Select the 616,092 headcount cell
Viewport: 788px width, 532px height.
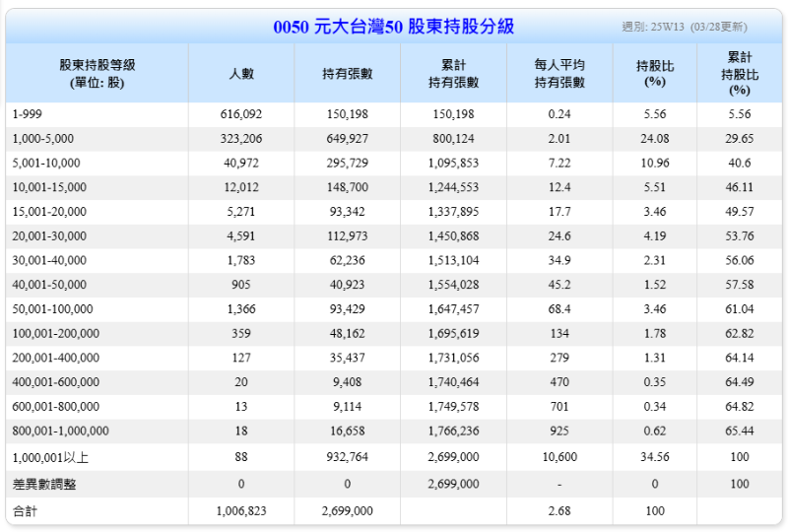tap(240, 114)
